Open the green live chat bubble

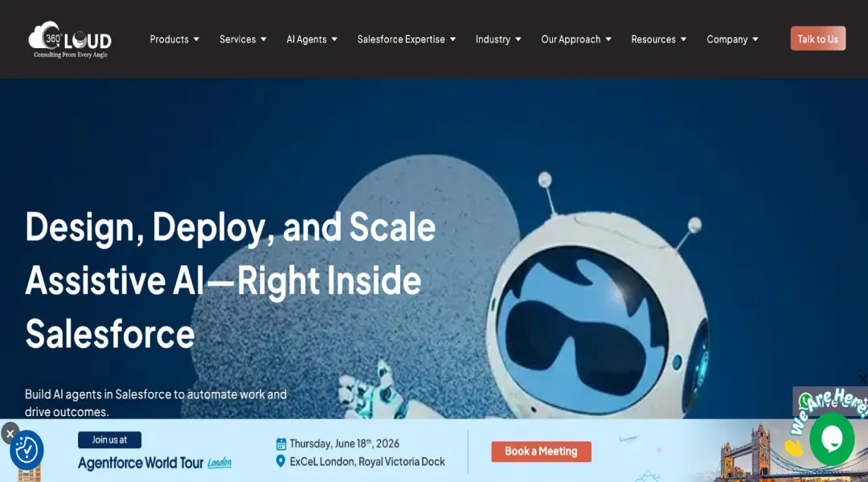pos(832,439)
